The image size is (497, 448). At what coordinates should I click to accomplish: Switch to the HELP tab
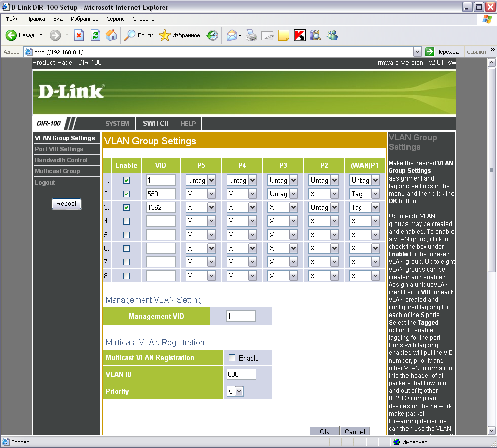(x=188, y=124)
